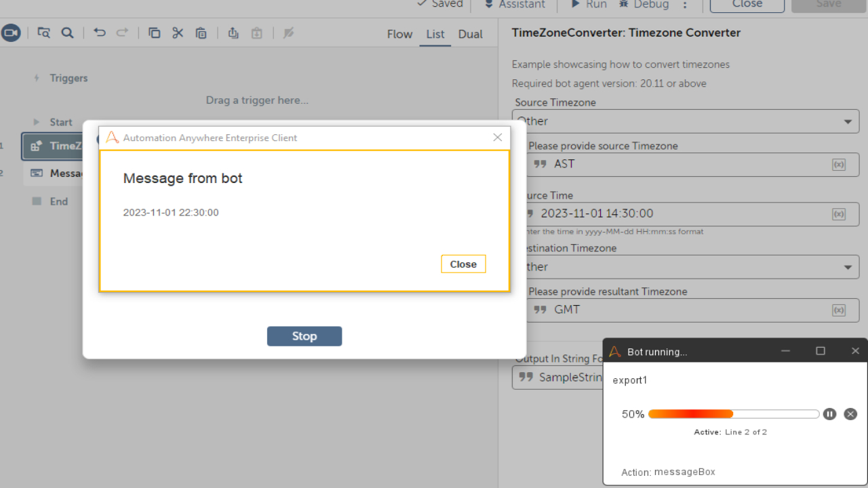
Task: Start Debug mode from the top bar
Action: (644, 4)
